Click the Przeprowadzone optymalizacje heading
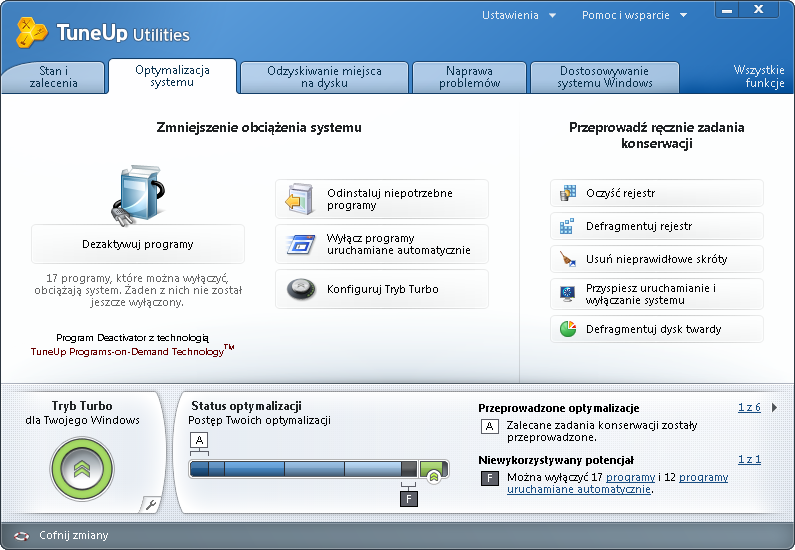This screenshot has width=795, height=550. point(559,408)
